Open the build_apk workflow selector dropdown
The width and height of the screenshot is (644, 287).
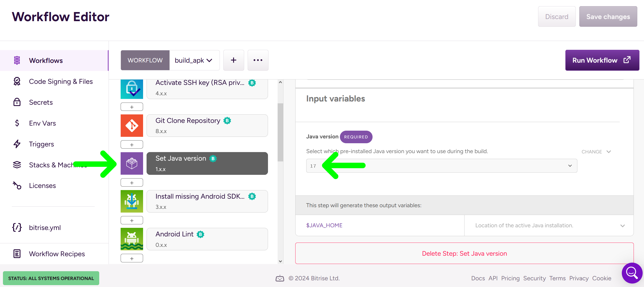coord(194,60)
